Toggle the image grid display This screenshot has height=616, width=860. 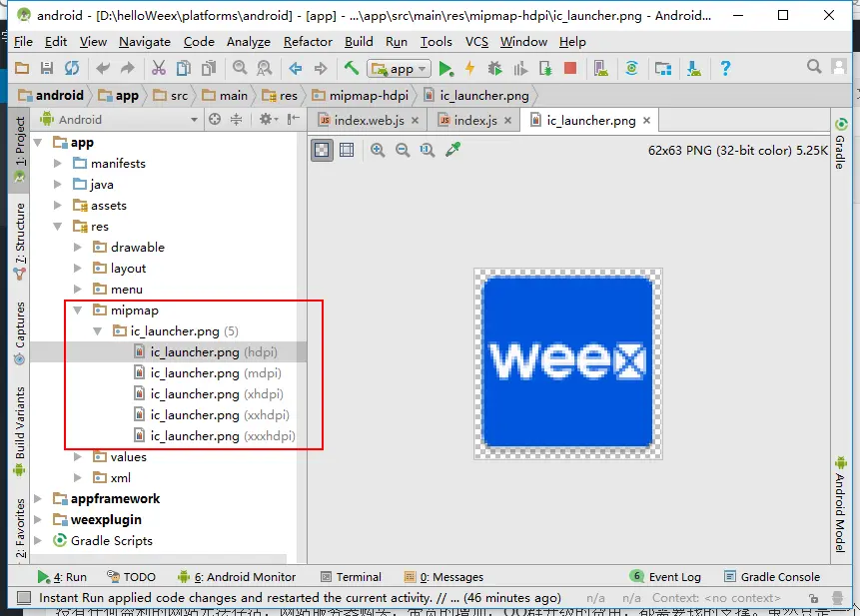(347, 150)
